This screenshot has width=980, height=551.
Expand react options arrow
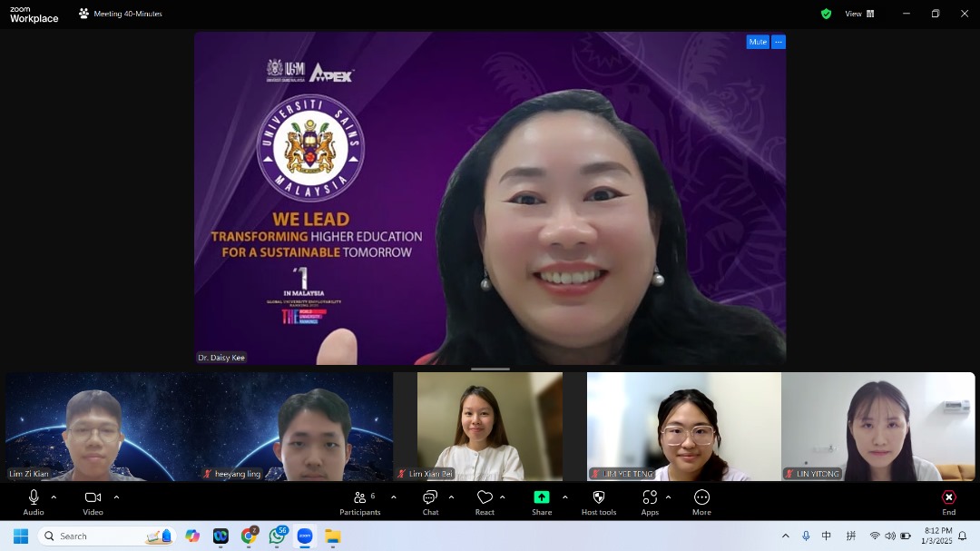pyautogui.click(x=503, y=497)
